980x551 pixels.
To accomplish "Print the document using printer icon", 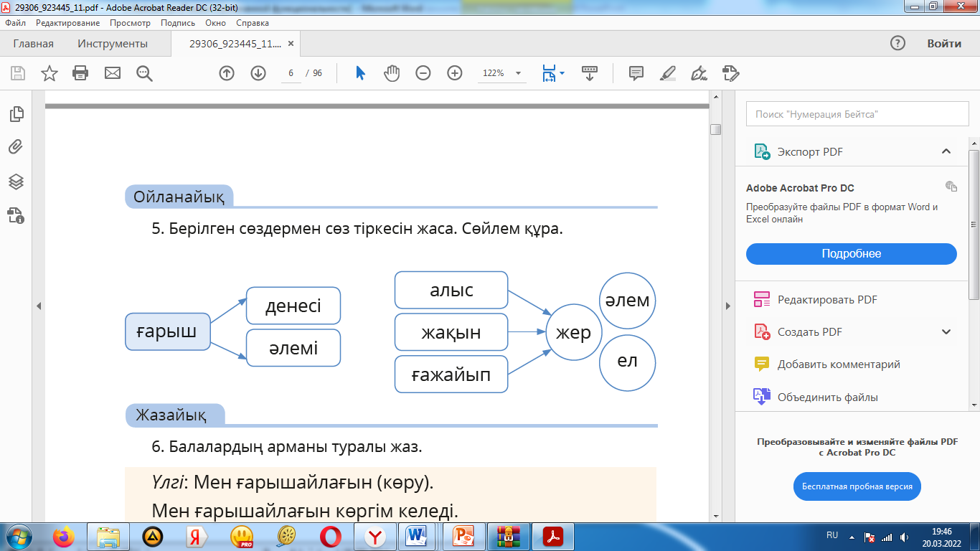I will click(80, 73).
